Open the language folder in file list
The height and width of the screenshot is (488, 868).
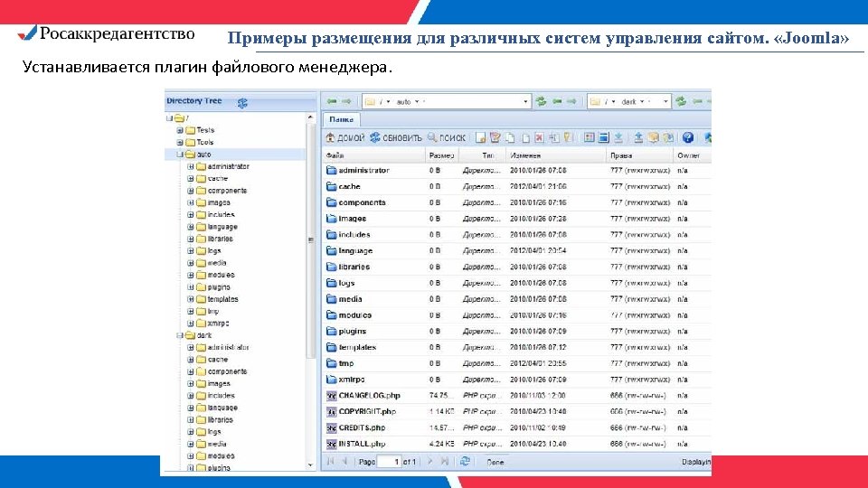[x=355, y=250]
